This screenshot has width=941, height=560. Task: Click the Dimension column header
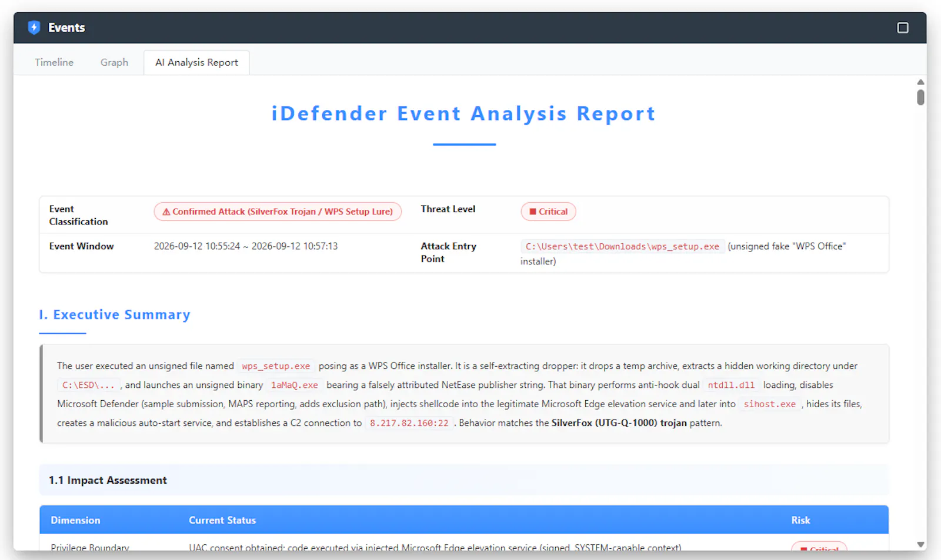click(x=75, y=520)
